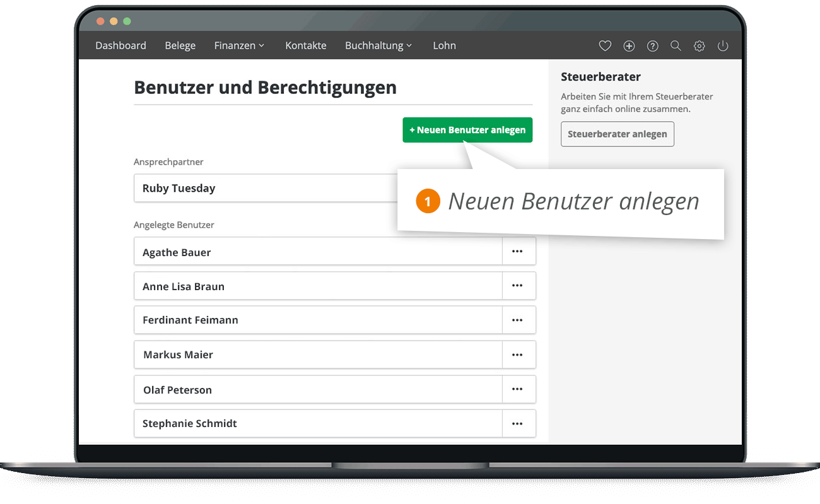The height and width of the screenshot is (504, 820).
Task: Click the heart favorites icon
Action: coord(605,46)
